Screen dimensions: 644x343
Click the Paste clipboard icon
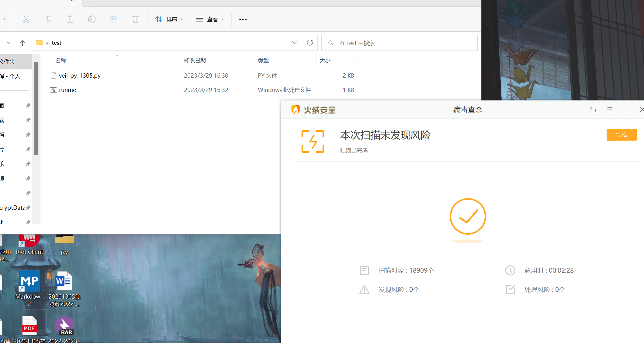click(x=70, y=19)
